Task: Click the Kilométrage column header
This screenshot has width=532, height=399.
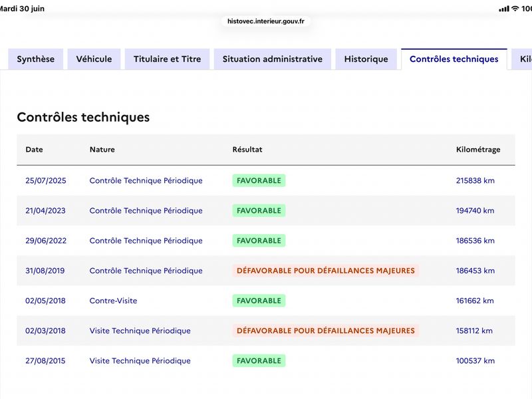Action: (x=478, y=150)
